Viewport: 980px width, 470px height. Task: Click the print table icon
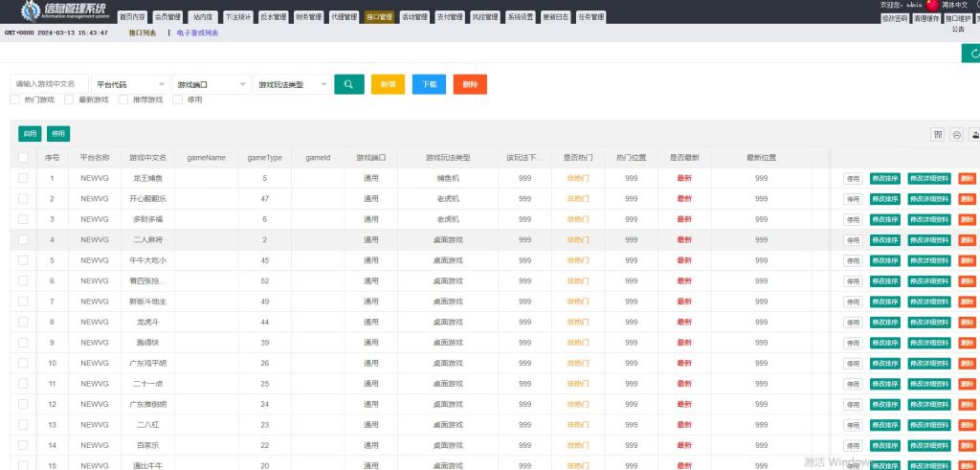coord(956,135)
